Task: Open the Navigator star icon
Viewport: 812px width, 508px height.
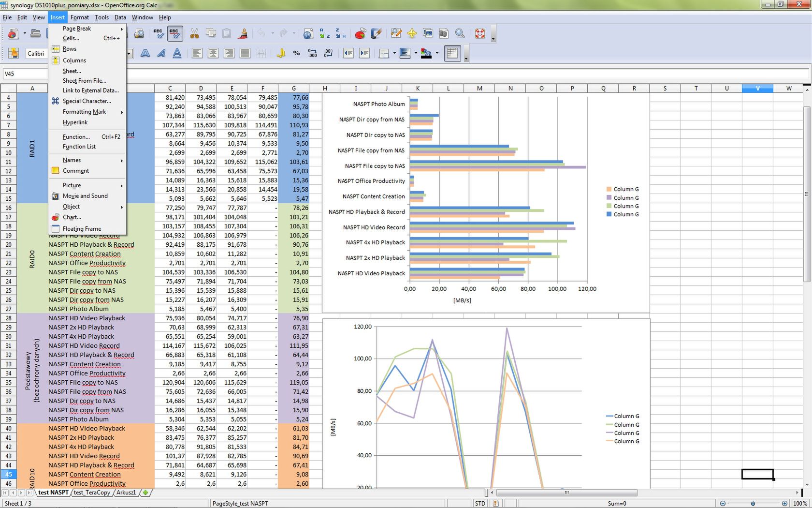Action: (x=412, y=33)
